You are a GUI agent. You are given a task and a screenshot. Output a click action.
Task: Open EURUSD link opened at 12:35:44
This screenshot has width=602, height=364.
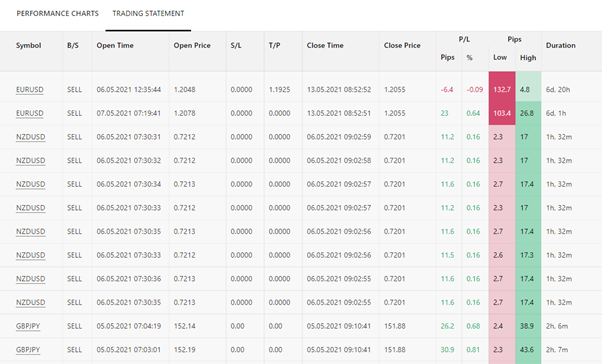30,89
